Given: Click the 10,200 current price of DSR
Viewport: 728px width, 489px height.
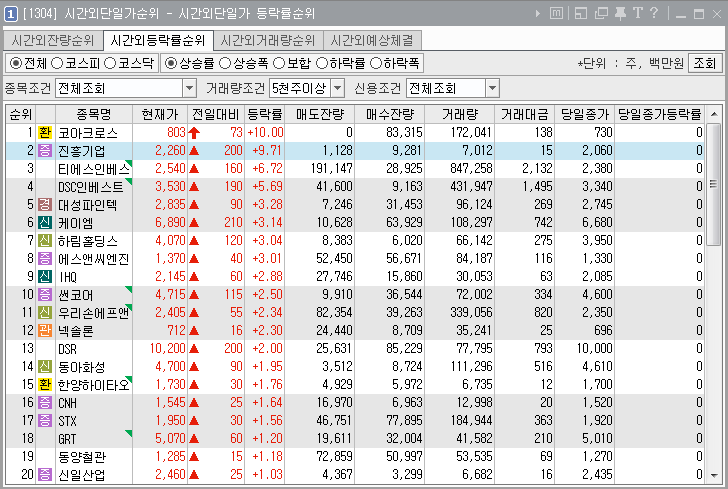Looking at the screenshot, I should (167, 348).
